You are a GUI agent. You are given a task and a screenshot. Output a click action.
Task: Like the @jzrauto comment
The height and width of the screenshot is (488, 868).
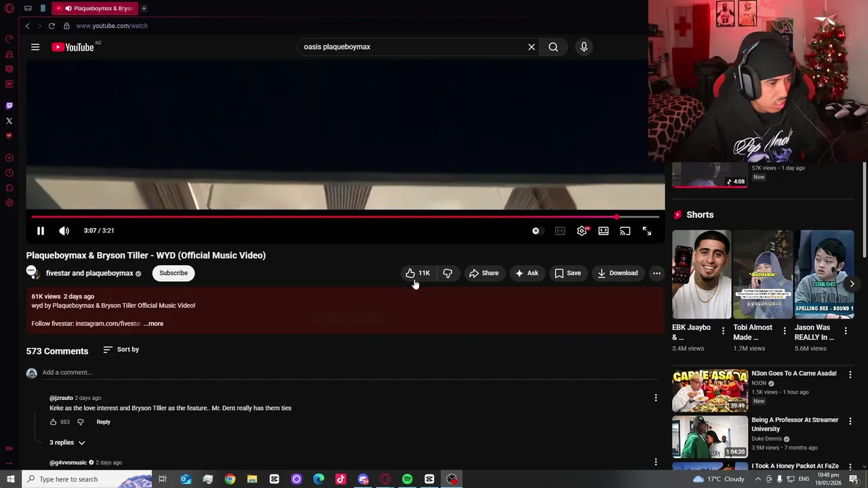point(54,422)
